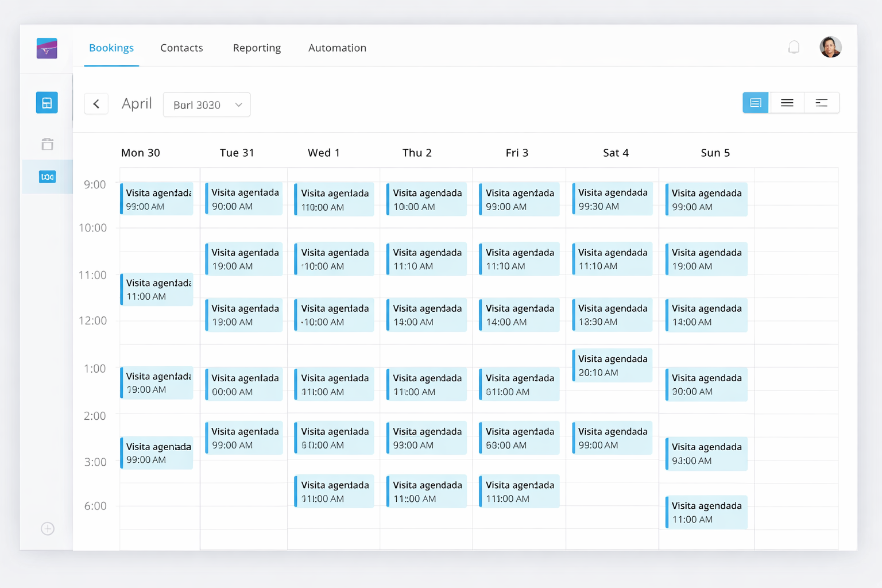Open the notifications bell
This screenshot has width=882, height=588.
click(794, 47)
